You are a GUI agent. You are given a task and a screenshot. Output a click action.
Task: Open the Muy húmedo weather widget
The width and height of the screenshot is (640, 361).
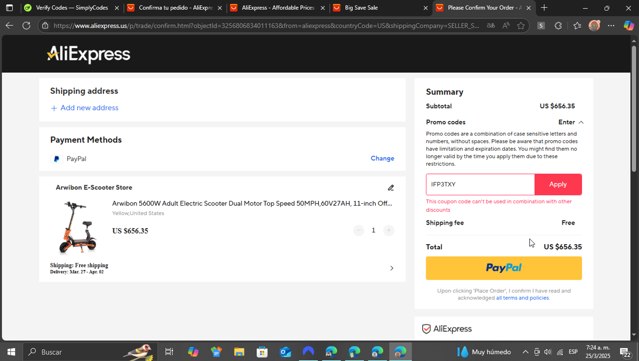pyautogui.click(x=484, y=352)
